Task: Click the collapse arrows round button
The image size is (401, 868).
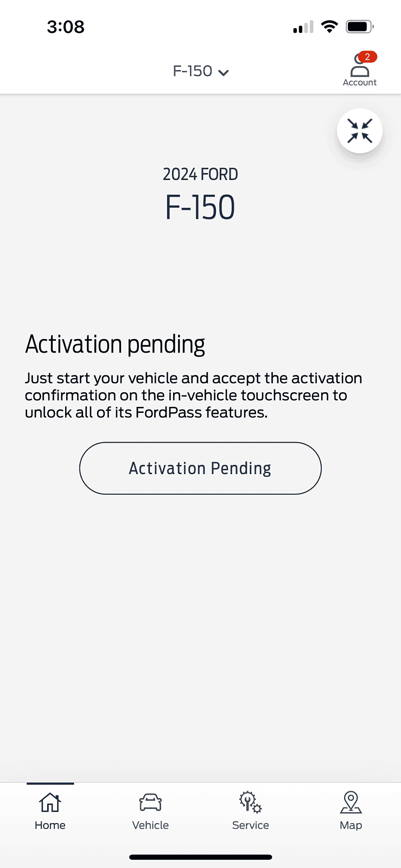Action: tap(360, 131)
